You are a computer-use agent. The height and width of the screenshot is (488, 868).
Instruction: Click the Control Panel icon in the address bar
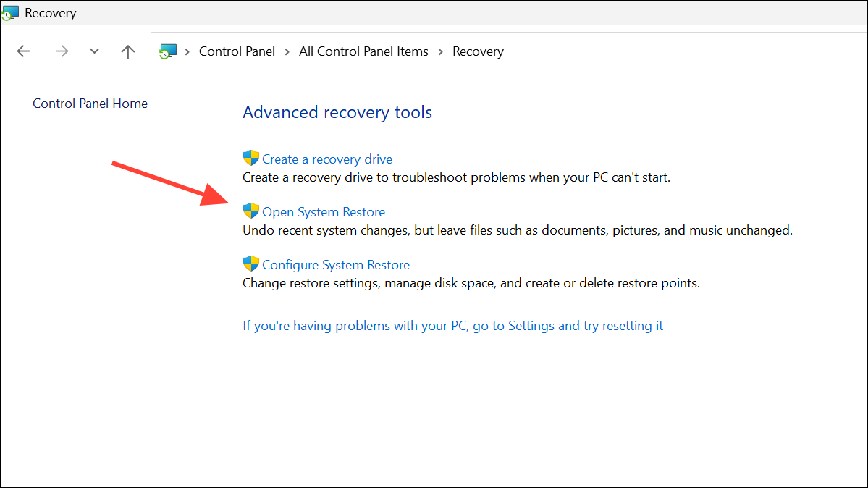(168, 51)
